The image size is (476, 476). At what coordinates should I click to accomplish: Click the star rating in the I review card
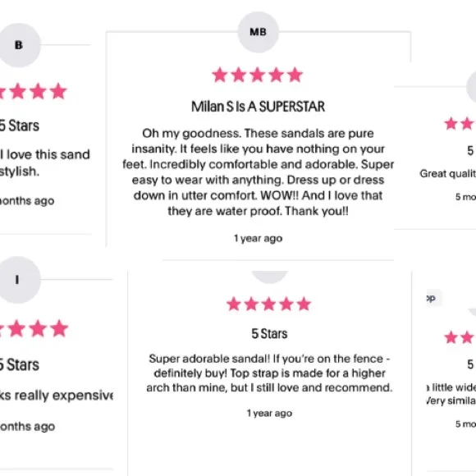pos(34,328)
